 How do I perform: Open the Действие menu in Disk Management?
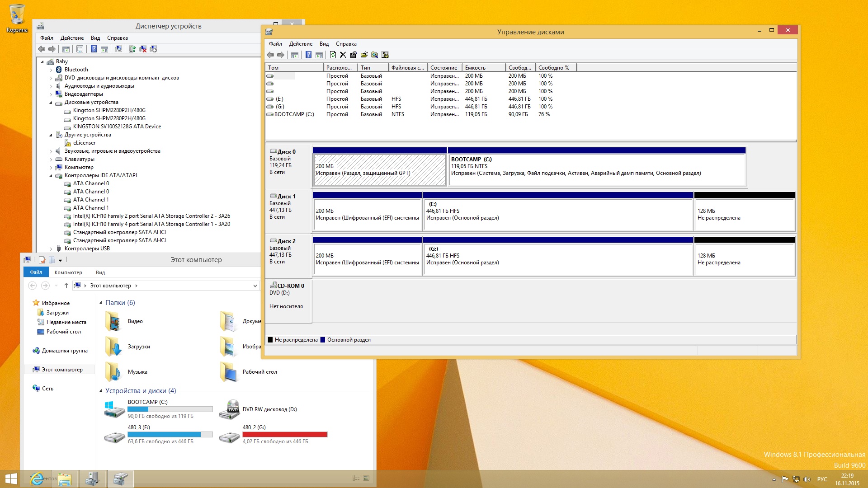click(x=301, y=44)
